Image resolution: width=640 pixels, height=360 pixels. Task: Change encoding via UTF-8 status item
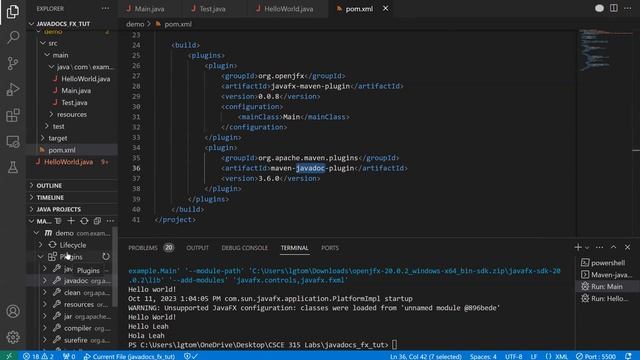(513, 356)
